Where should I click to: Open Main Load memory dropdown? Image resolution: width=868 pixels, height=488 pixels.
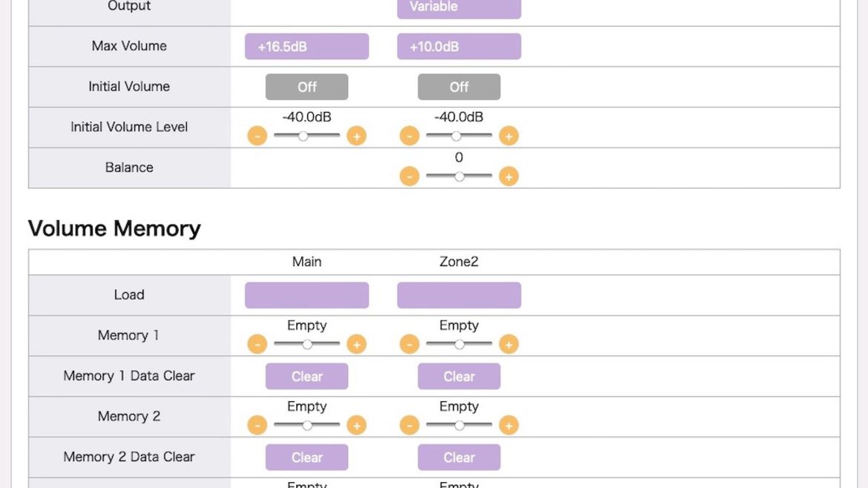click(x=306, y=295)
